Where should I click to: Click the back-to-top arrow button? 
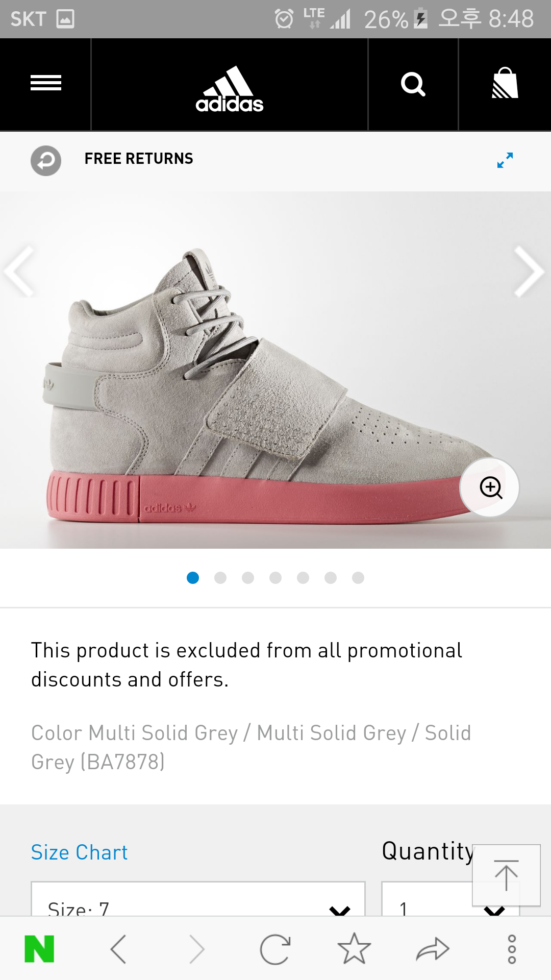pos(507,875)
